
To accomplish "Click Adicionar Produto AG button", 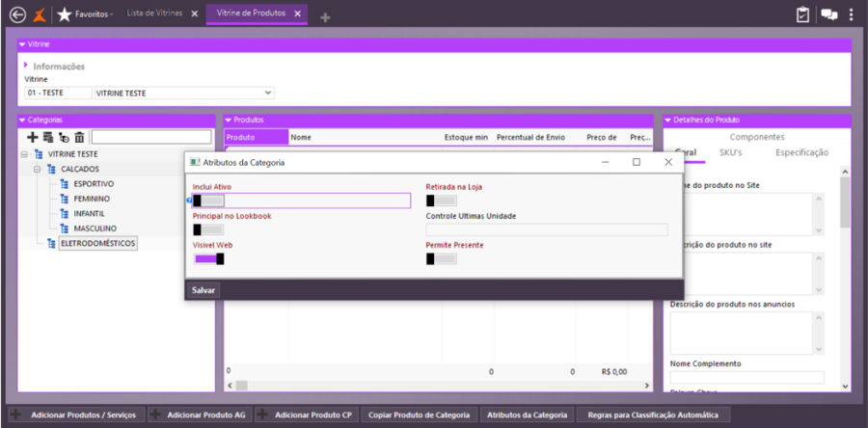I will (x=200, y=415).
